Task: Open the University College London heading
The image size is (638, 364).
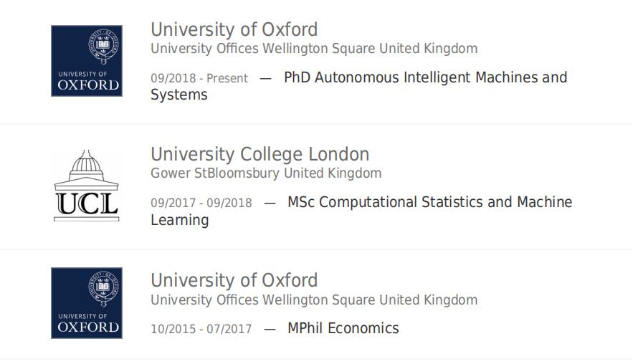Action: pos(260,155)
